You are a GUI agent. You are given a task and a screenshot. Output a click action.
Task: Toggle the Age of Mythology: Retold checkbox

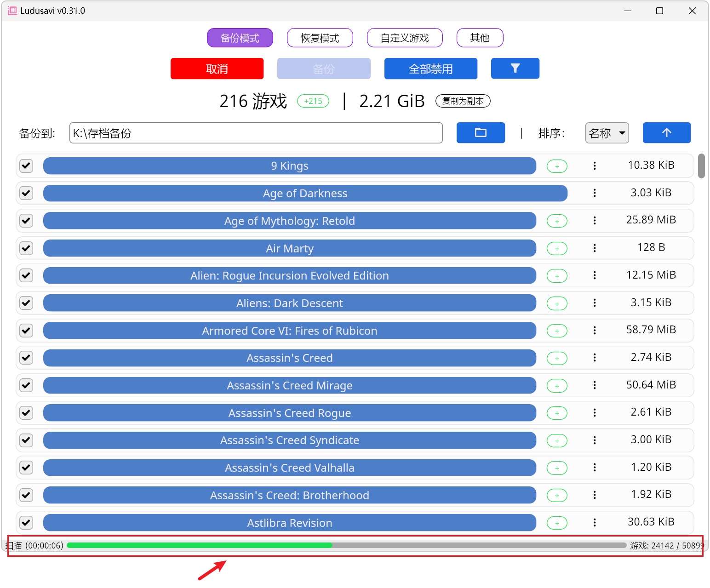click(x=27, y=221)
